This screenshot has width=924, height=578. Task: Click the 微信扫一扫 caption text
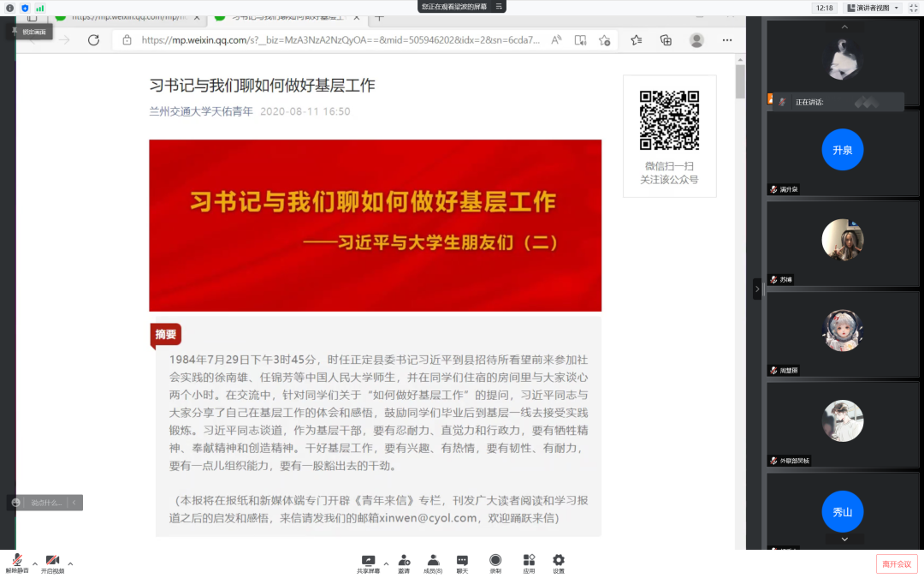(x=669, y=166)
